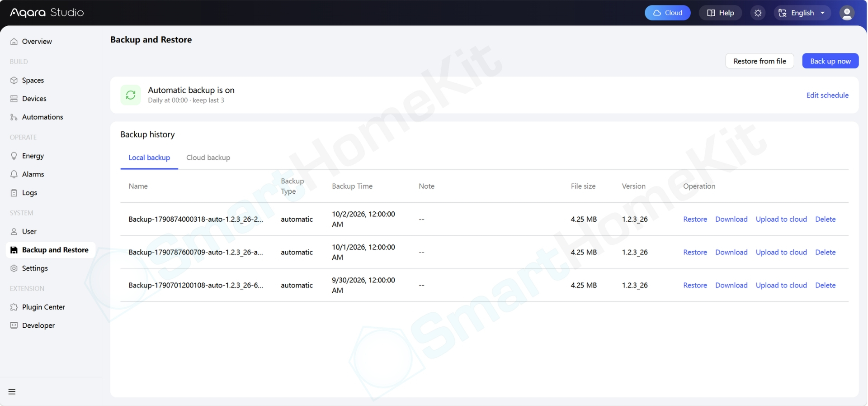Collapse the sidebar with hamburger icon
The width and height of the screenshot is (868, 406).
tap(12, 392)
